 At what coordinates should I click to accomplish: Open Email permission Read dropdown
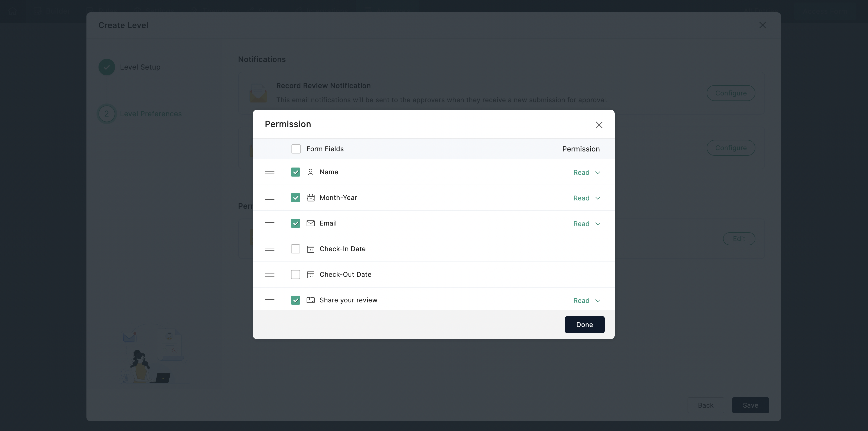[587, 224]
